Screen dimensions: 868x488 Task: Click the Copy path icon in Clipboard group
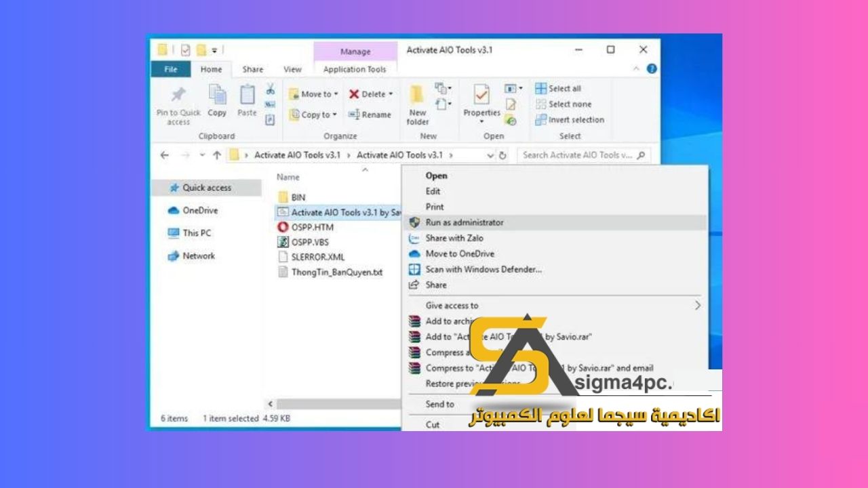(270, 104)
